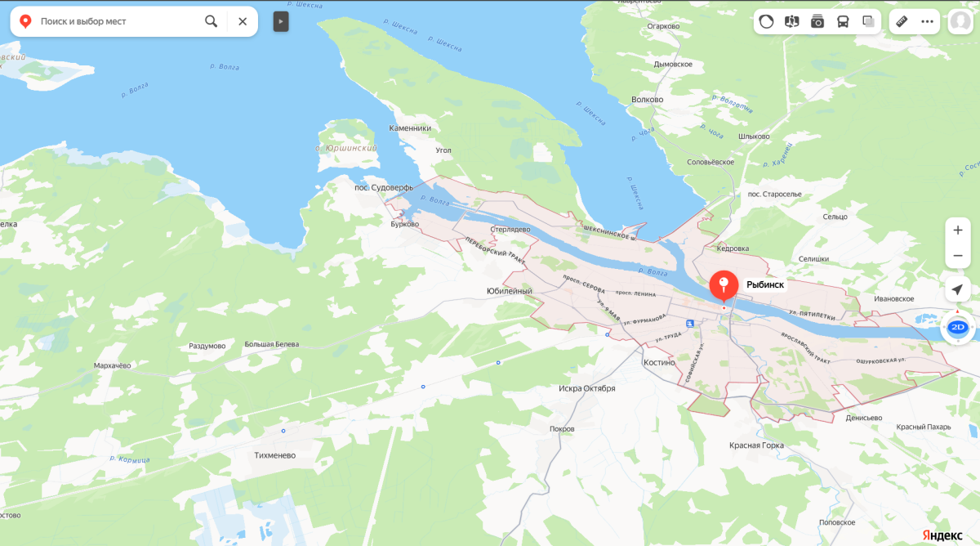The width and height of the screenshot is (980, 546).
Task: Toggle the traffic layer icon
Action: coord(766,22)
